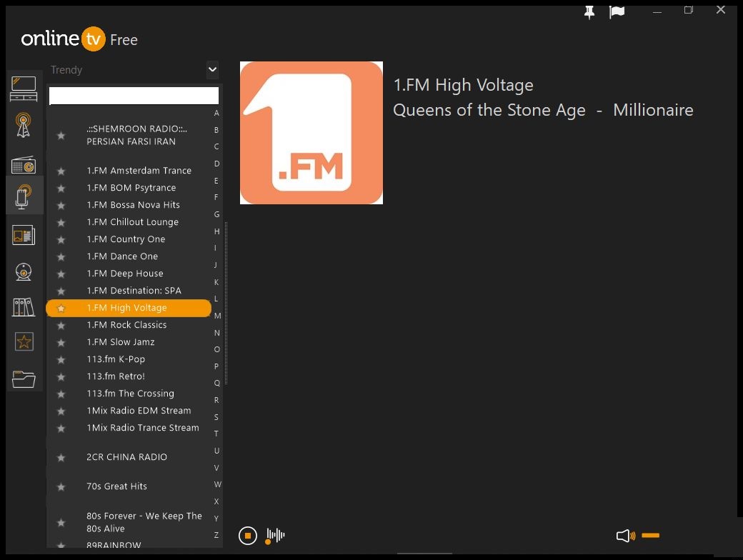The height and width of the screenshot is (560, 743).
Task: Adjust the orange volume slider
Action: (650, 536)
